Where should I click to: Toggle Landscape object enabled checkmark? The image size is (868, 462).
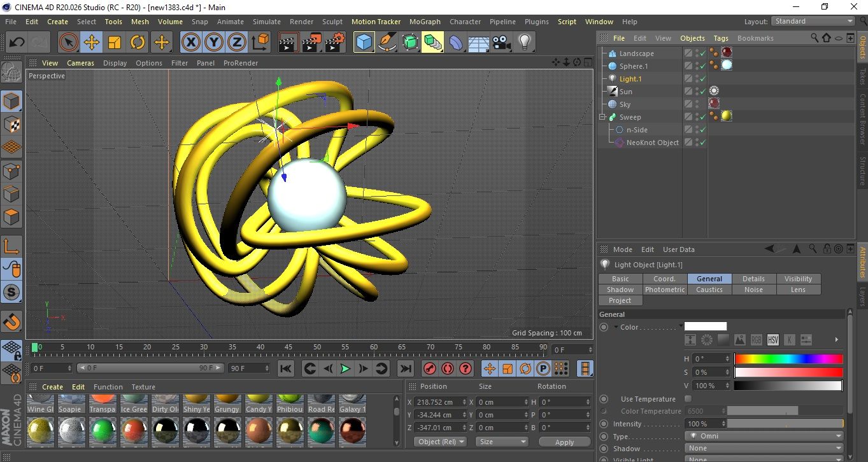tap(702, 53)
